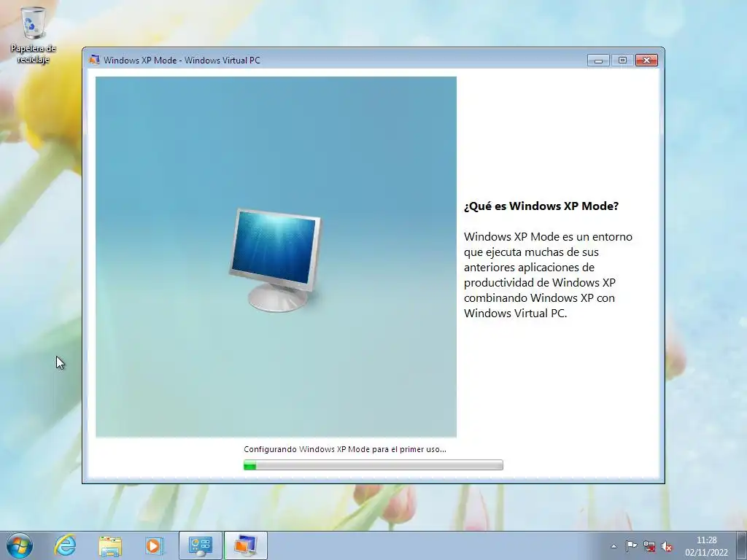The image size is (747, 560).
Task: Click the muted volume tray icon
Action: pyautogui.click(x=667, y=546)
